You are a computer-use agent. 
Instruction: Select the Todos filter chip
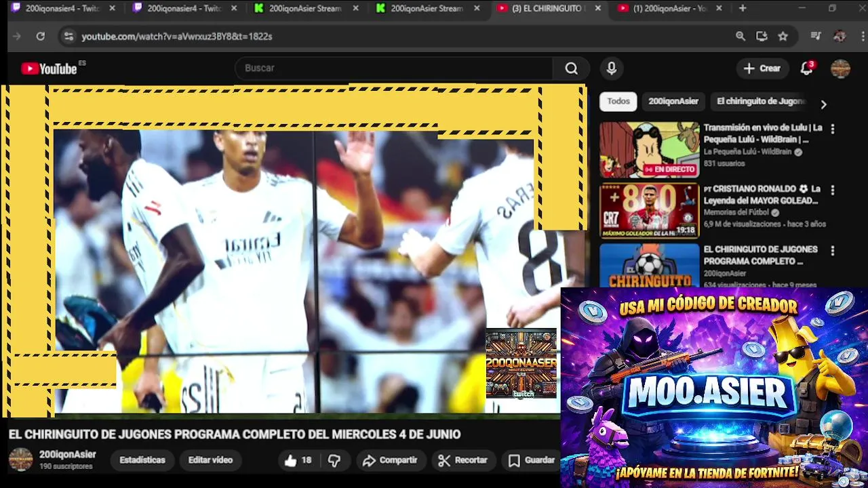tap(618, 102)
